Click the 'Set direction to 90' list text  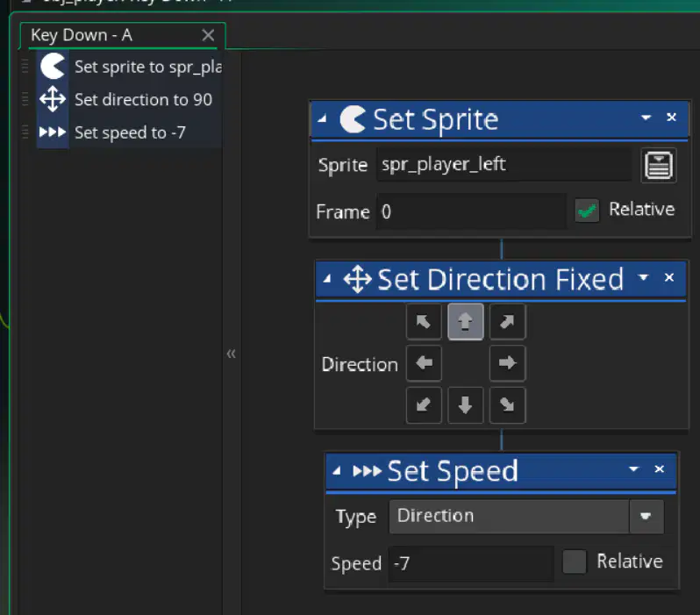point(143,100)
